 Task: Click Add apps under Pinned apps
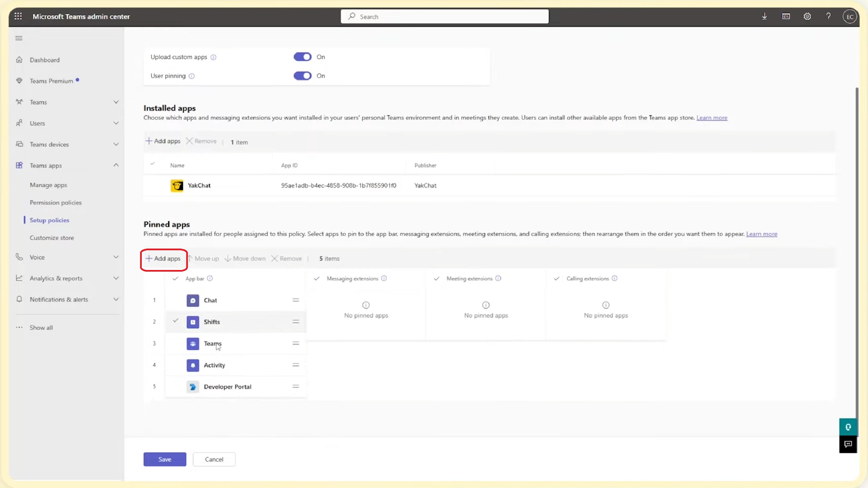click(x=163, y=258)
